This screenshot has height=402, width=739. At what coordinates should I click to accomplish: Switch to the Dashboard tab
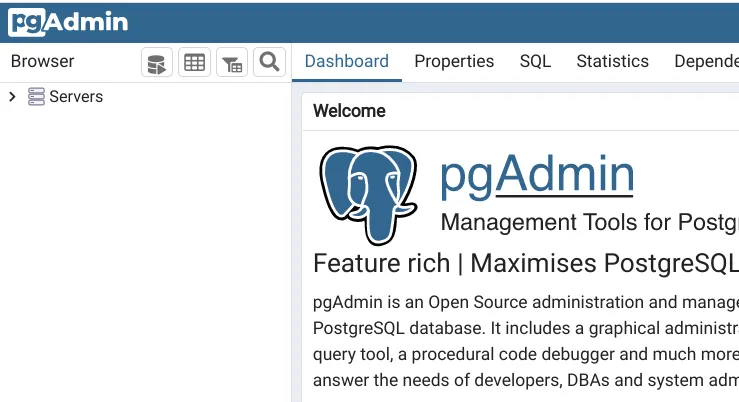(346, 61)
